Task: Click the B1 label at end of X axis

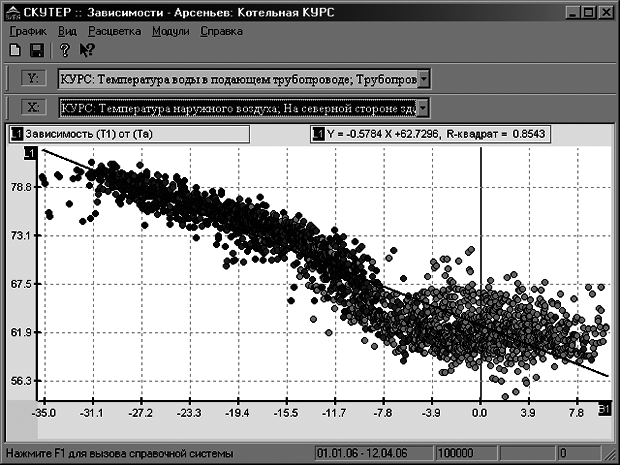Action: (x=605, y=409)
